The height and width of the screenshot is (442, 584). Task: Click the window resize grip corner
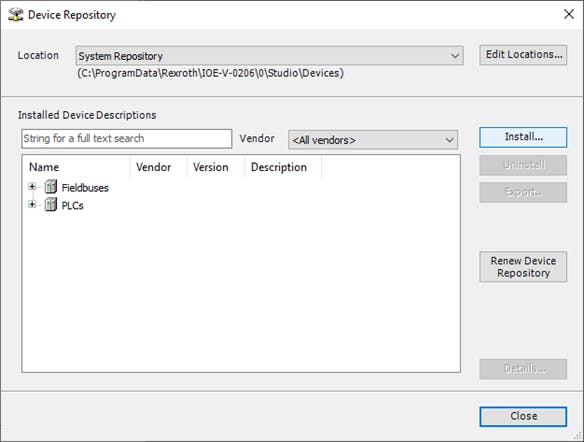(x=578, y=436)
